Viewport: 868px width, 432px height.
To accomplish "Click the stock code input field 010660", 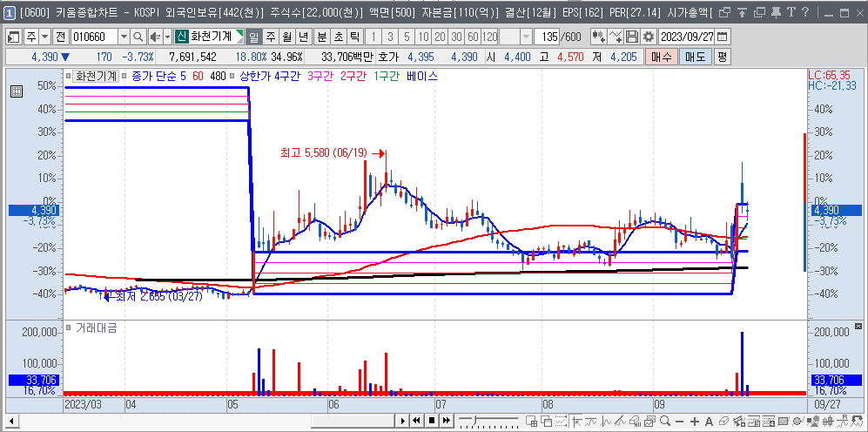I will pyautogui.click(x=93, y=37).
